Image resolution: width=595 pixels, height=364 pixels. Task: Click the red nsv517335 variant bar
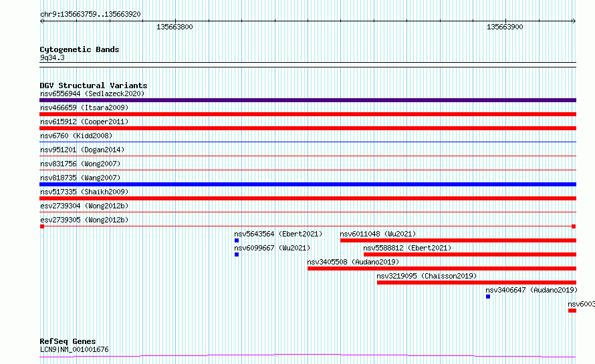308,198
